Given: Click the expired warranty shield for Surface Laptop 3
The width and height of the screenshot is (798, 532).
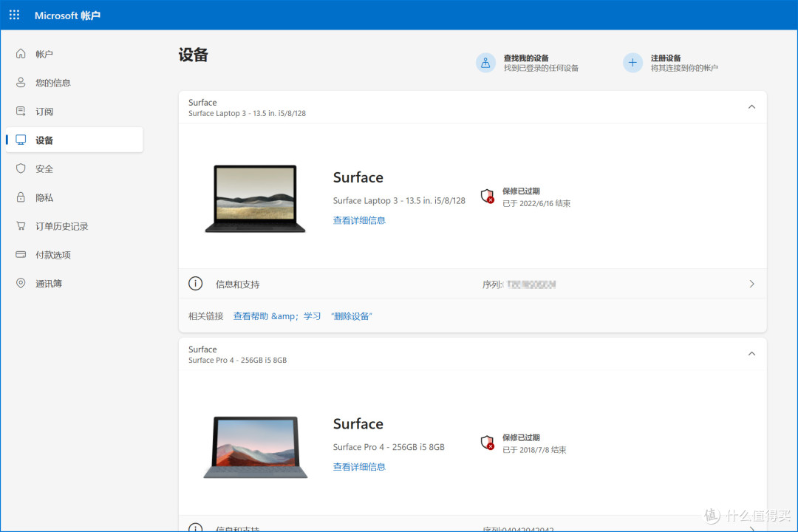Looking at the screenshot, I should [488, 196].
